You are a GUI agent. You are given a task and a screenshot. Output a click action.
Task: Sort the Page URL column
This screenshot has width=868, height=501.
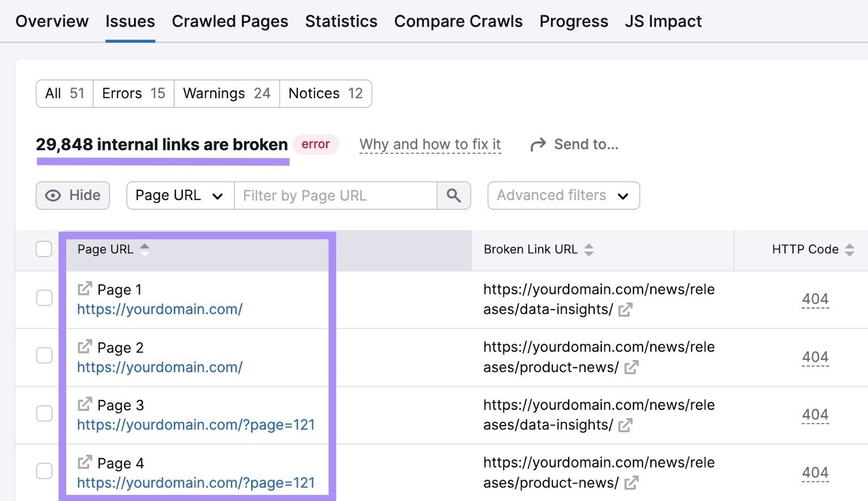pos(144,249)
